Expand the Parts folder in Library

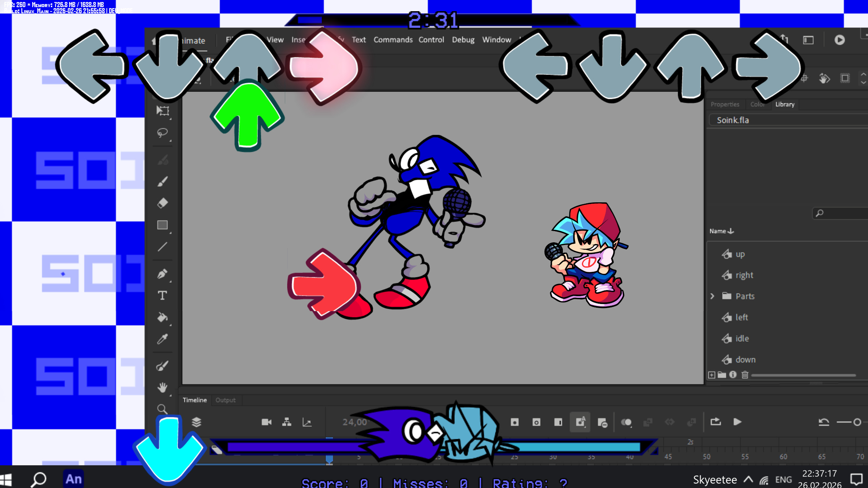point(712,296)
